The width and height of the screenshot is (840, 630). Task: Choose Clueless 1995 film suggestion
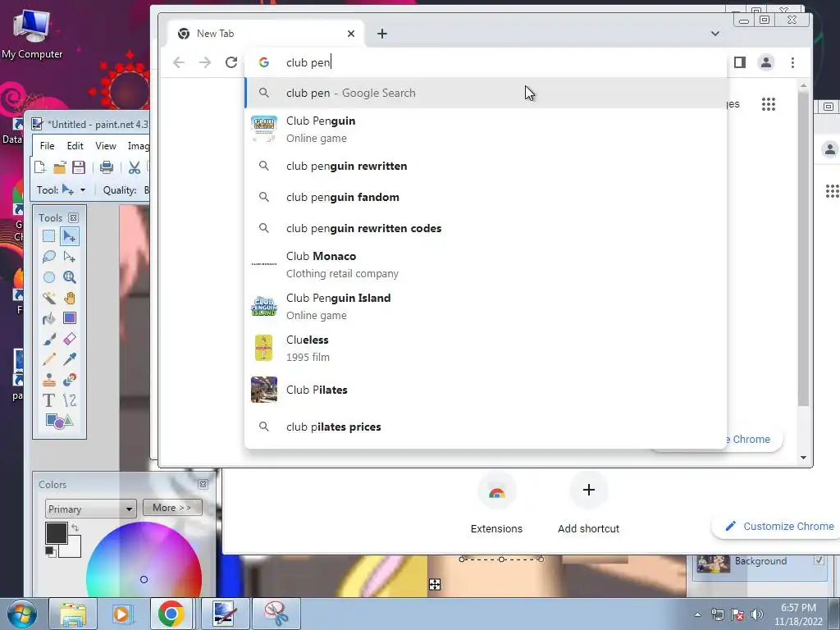pos(486,348)
